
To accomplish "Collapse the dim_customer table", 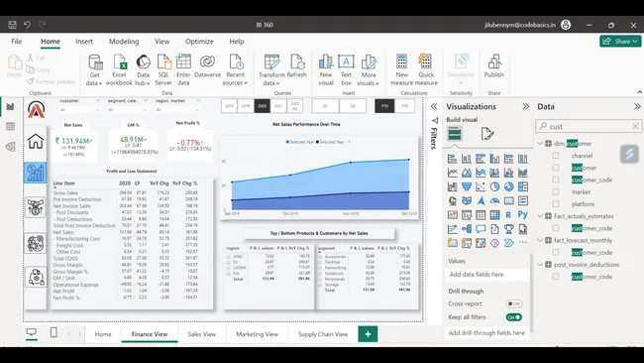I will click(540, 144).
